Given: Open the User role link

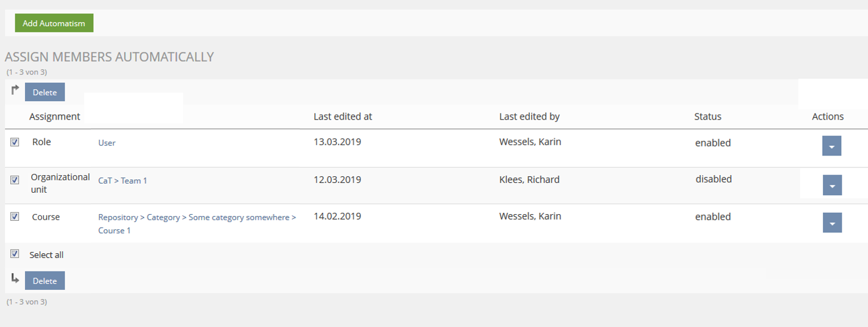Looking at the screenshot, I should coord(107,143).
